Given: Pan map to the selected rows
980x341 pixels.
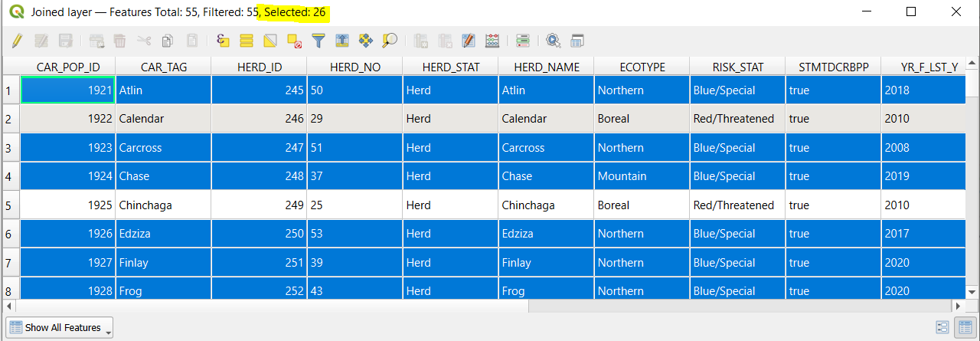Looking at the screenshot, I should click(366, 41).
